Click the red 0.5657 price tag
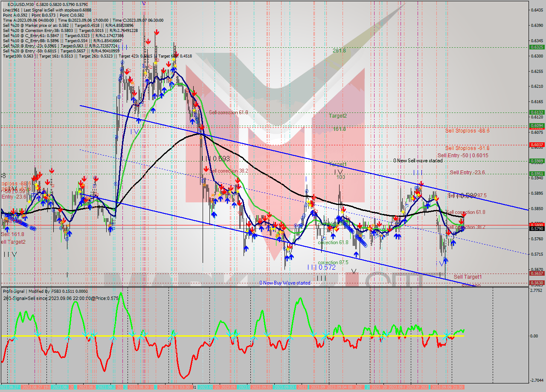 (x=536, y=274)
